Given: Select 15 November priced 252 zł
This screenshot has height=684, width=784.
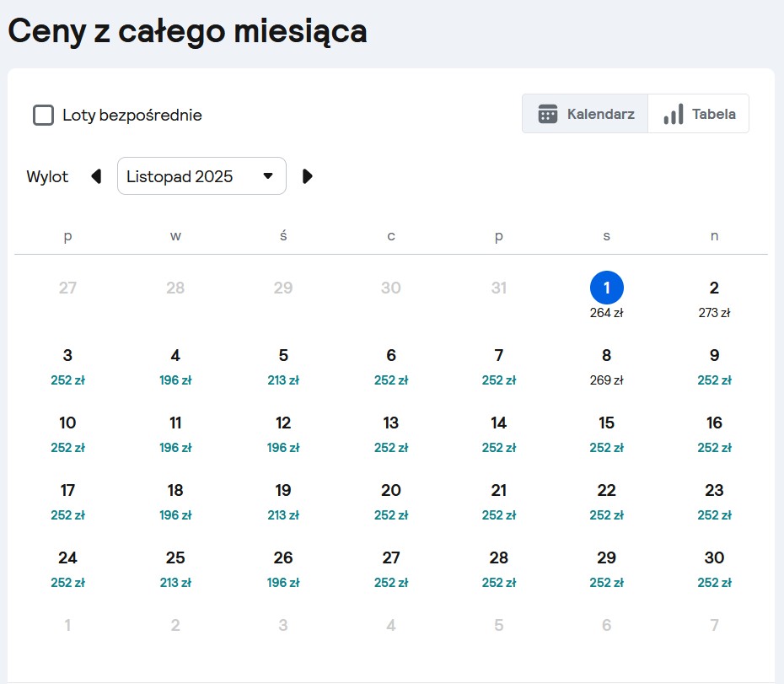Looking at the screenshot, I should 606,434.
